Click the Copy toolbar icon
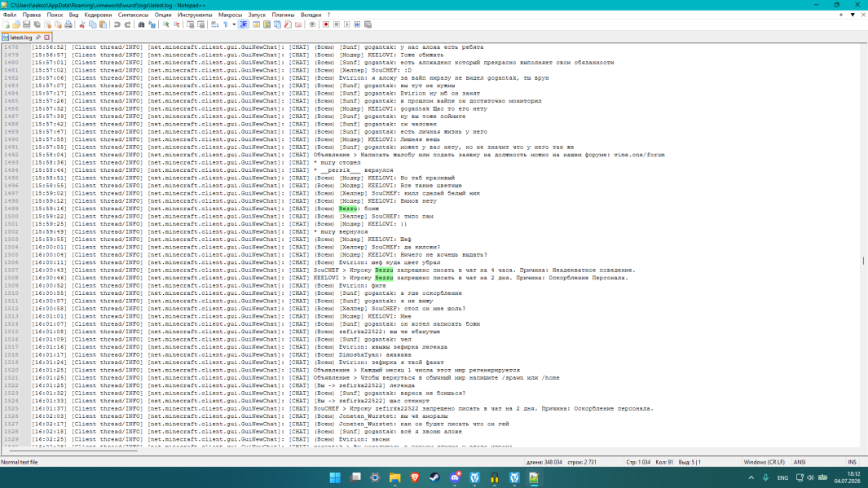Viewport: 868px width, 488px height. tap(92, 24)
